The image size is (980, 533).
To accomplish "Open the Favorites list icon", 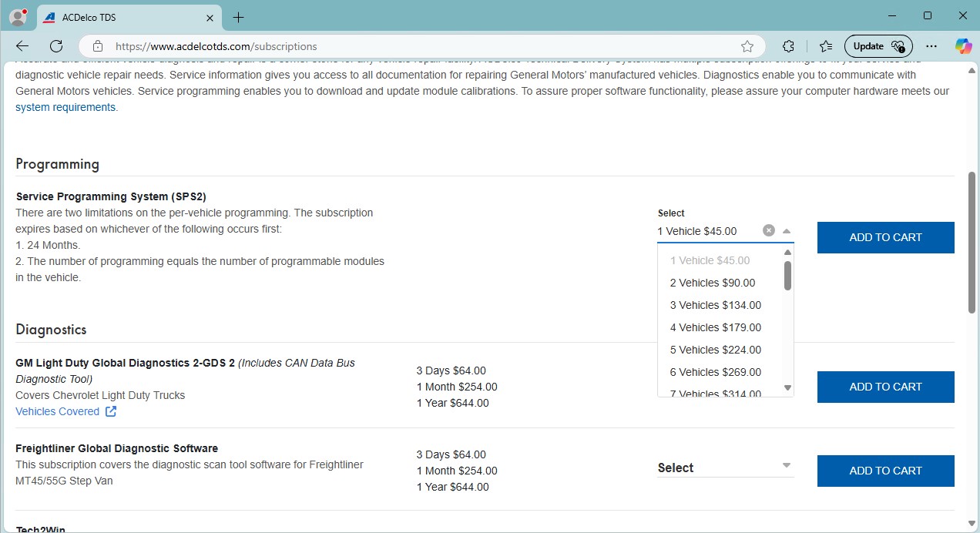I will (826, 46).
